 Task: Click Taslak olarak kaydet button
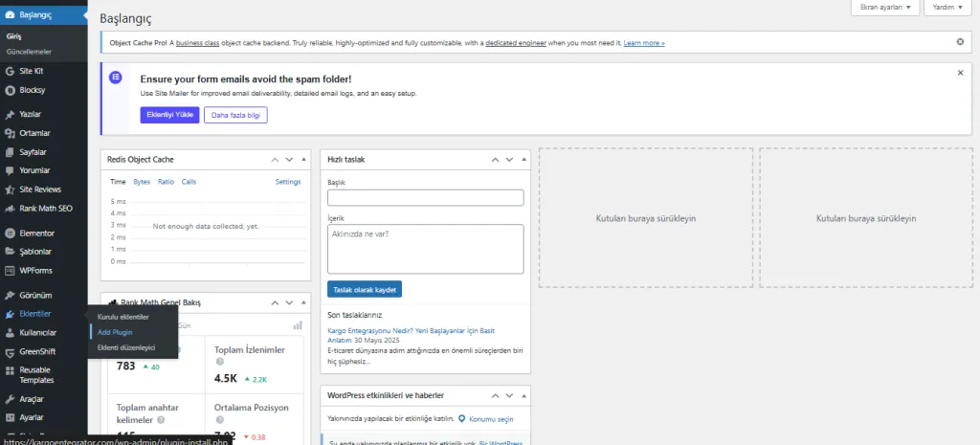[x=365, y=289]
